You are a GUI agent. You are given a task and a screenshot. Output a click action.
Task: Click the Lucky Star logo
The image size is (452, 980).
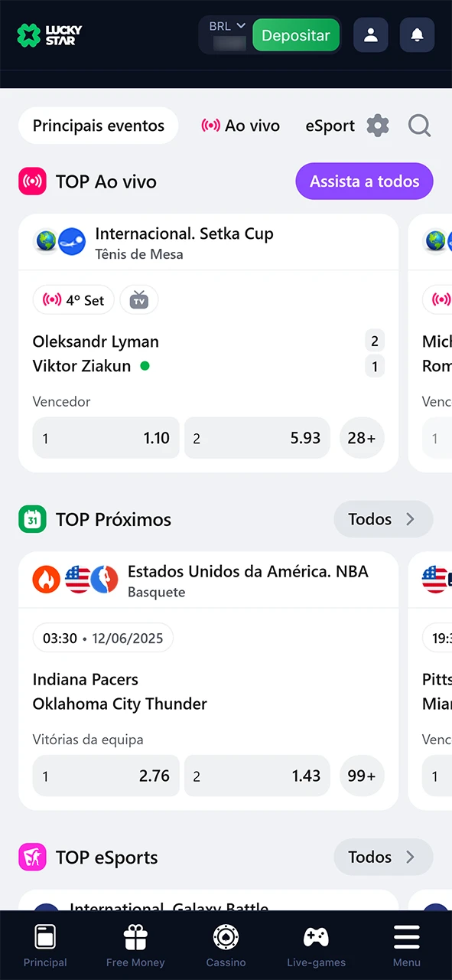pos(49,35)
